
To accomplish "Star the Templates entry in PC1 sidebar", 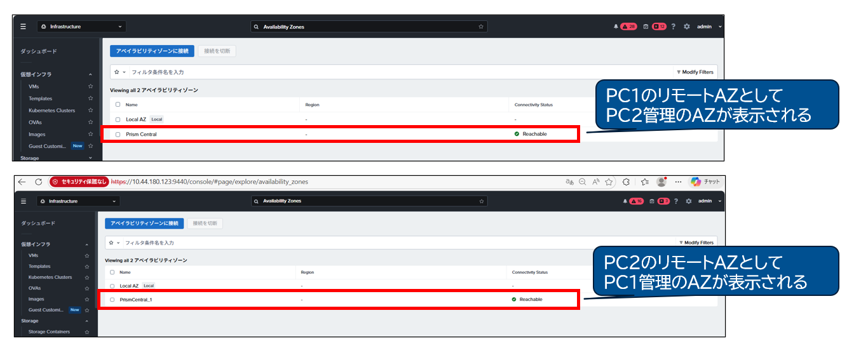I will pos(90,98).
